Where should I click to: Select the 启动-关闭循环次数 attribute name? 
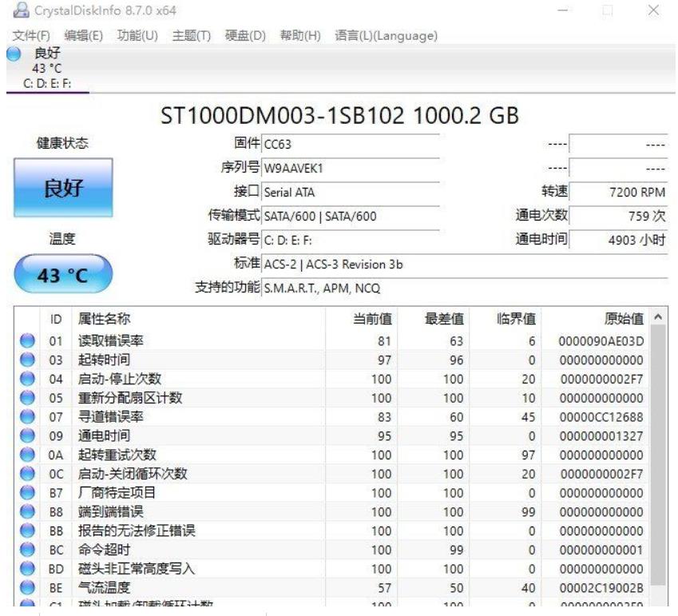click(133, 474)
